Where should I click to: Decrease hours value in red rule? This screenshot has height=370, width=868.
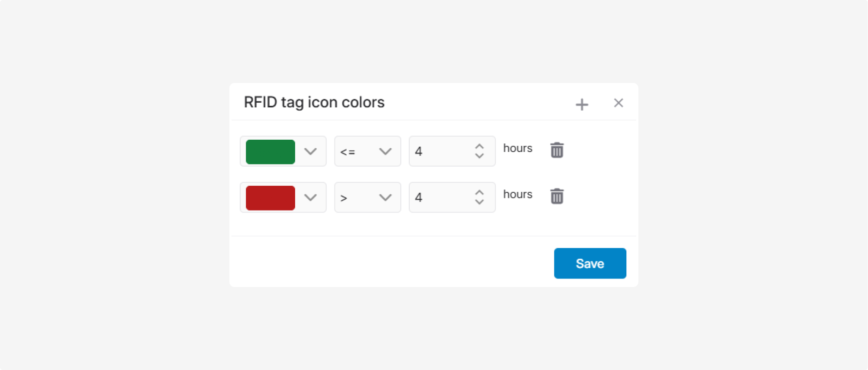click(x=479, y=202)
